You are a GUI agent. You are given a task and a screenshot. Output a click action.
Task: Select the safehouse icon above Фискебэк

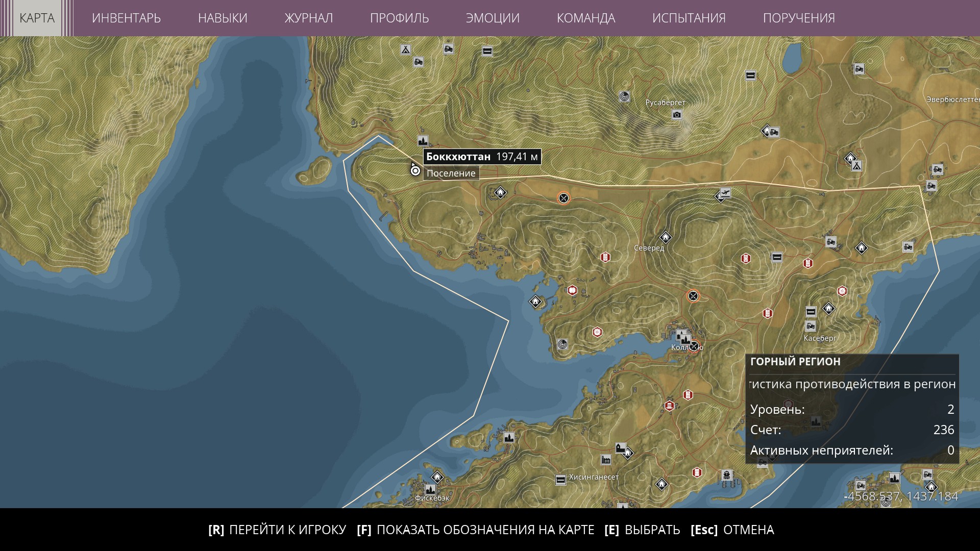(437, 477)
